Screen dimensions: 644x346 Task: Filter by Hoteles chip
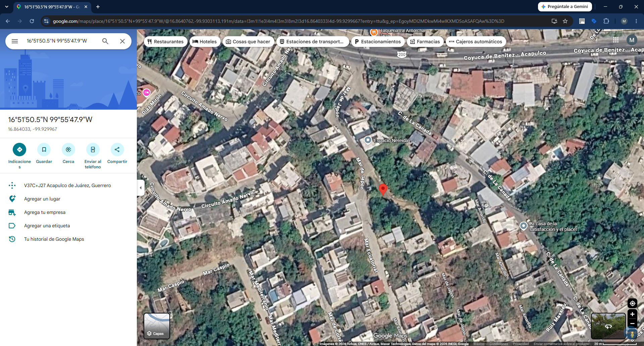pos(205,42)
